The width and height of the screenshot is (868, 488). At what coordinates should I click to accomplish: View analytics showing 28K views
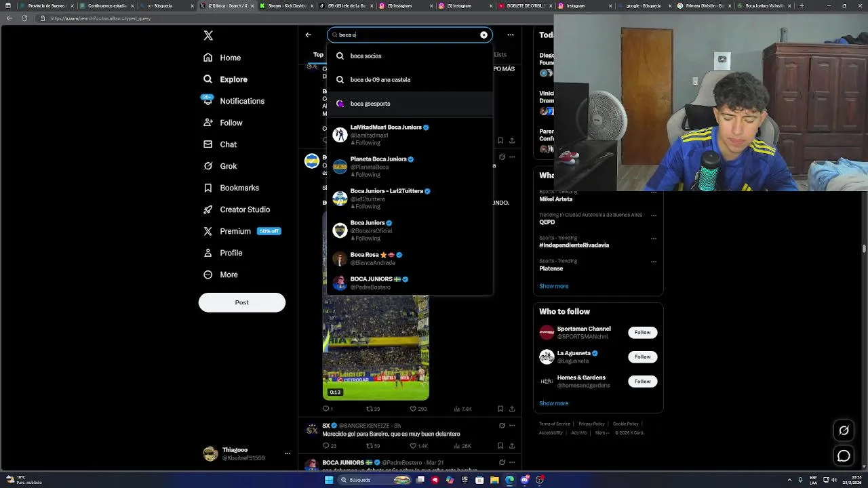click(x=463, y=446)
